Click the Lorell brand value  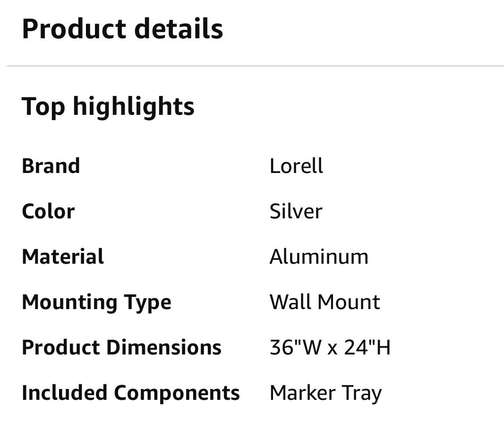coord(296,166)
